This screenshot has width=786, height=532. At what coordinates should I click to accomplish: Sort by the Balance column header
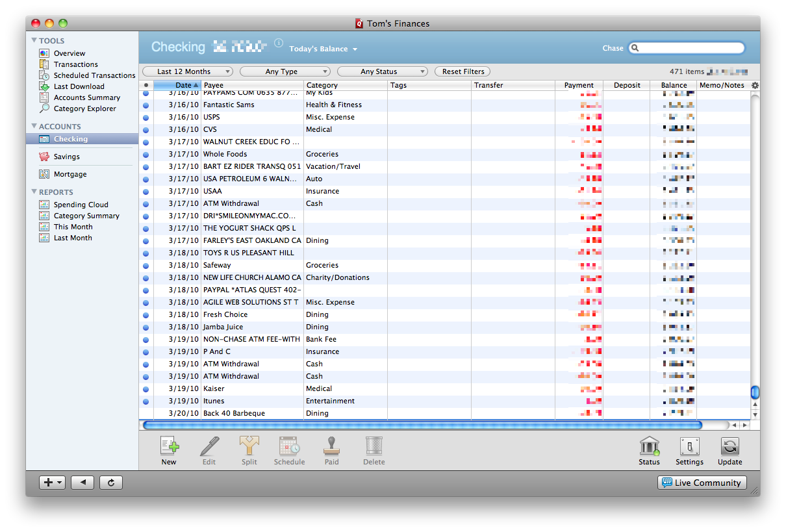tap(674, 85)
